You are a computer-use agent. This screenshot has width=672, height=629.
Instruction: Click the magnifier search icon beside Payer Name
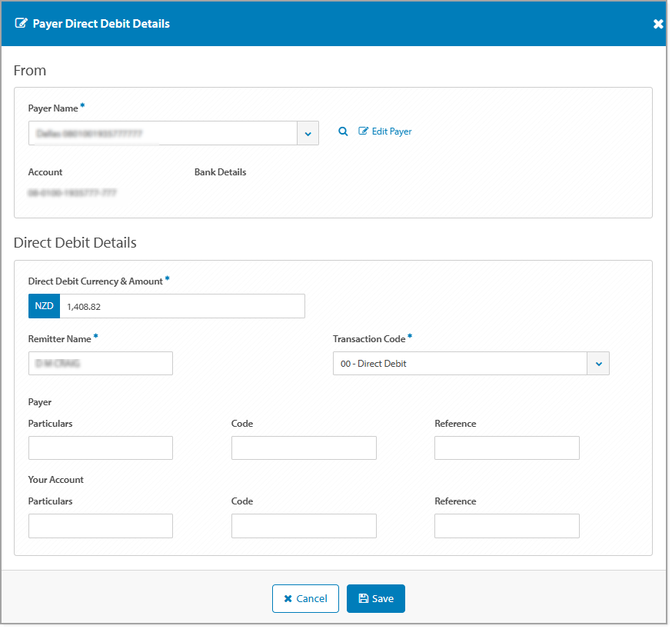(343, 131)
